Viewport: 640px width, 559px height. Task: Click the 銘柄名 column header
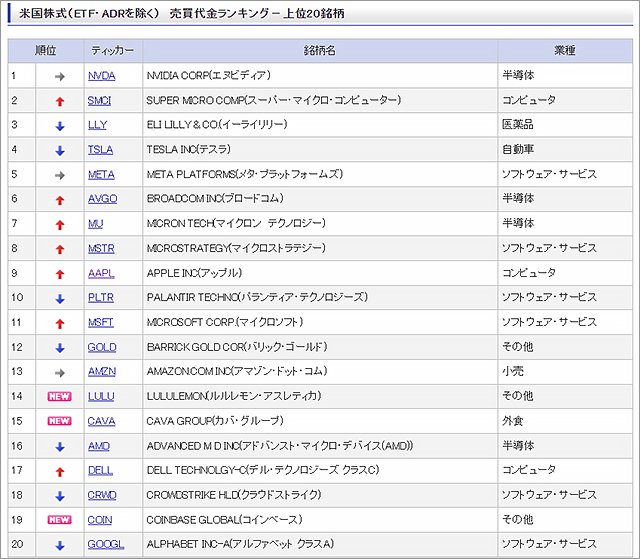pyautogui.click(x=320, y=51)
